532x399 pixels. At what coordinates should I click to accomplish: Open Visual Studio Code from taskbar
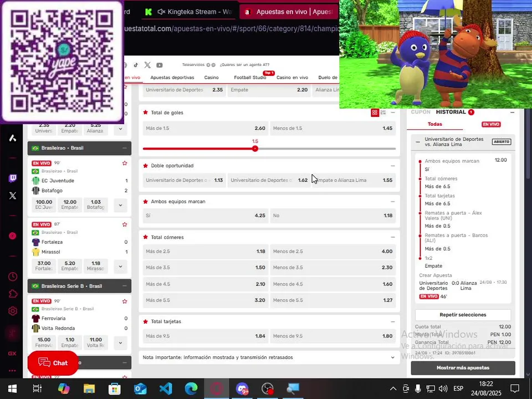coord(166,388)
